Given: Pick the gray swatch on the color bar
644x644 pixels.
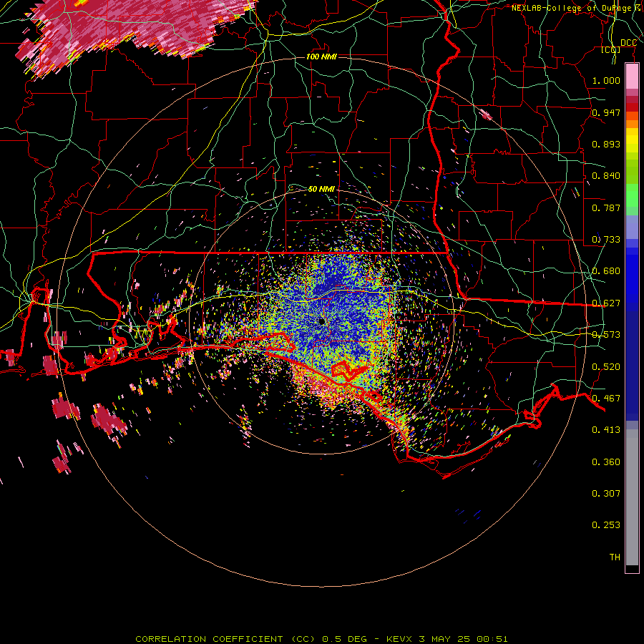Looking at the screenshot, I should [632, 497].
